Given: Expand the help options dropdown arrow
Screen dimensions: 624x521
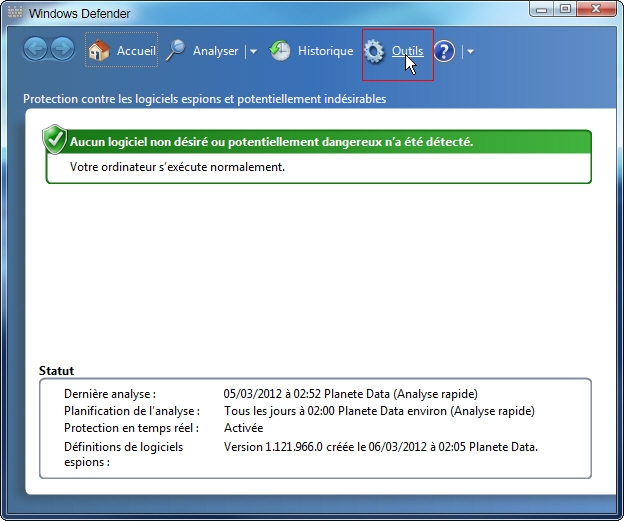Looking at the screenshot, I should (x=470, y=51).
